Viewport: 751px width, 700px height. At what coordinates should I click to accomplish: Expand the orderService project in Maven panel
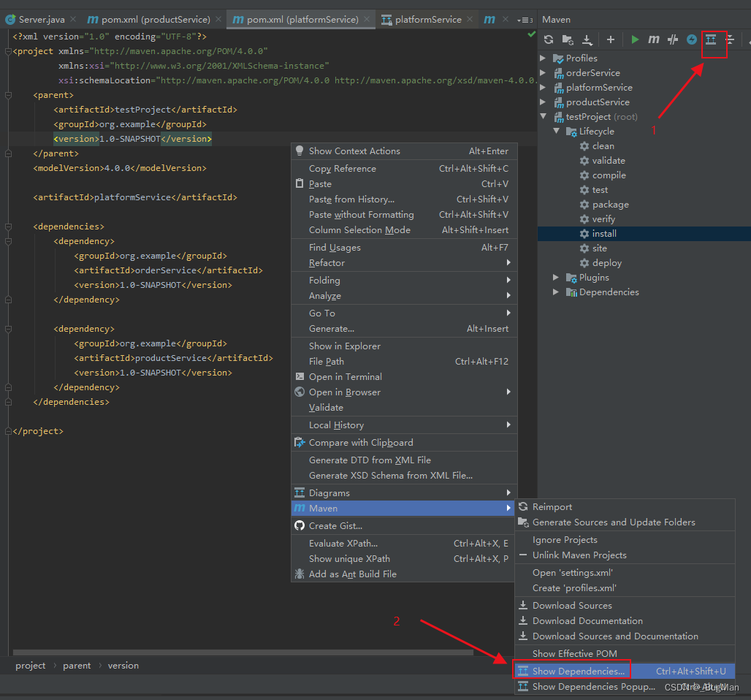click(x=543, y=72)
